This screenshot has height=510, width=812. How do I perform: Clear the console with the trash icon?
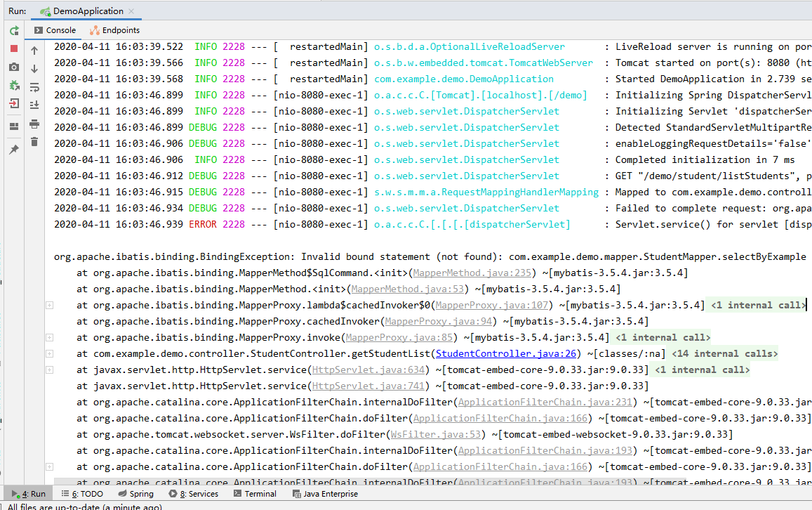click(x=34, y=142)
